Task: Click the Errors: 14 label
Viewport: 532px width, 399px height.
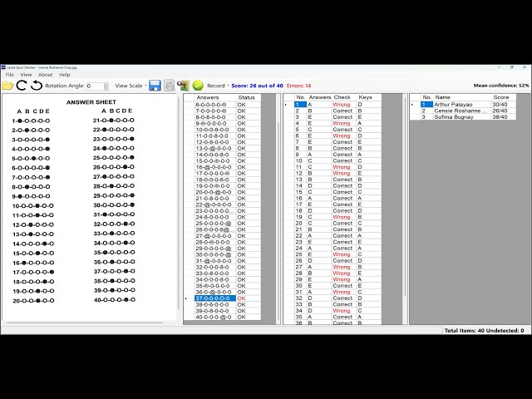Action: coord(299,86)
